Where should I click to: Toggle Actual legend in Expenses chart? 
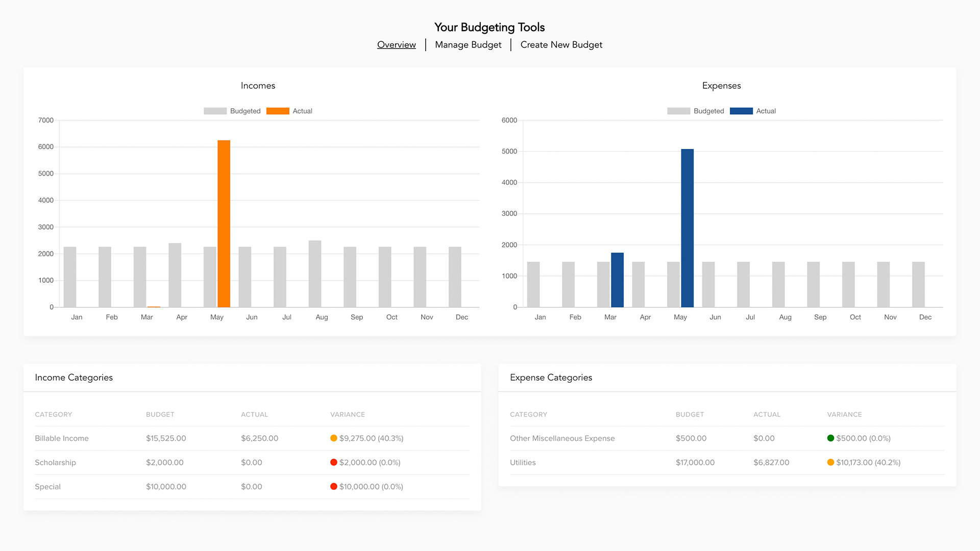tap(766, 111)
